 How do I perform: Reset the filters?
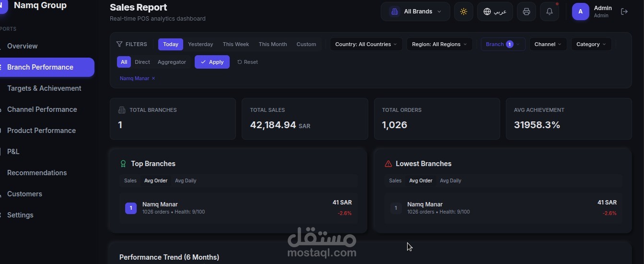click(247, 62)
